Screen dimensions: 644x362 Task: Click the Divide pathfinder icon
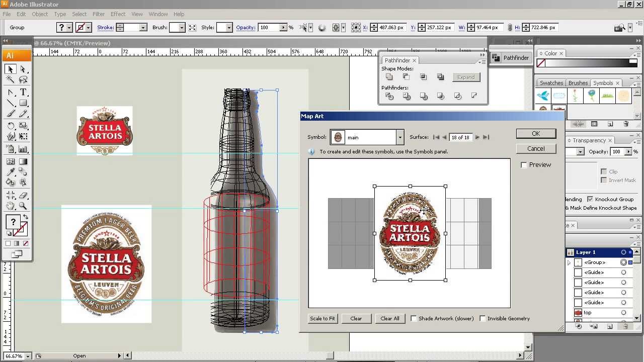tap(389, 96)
